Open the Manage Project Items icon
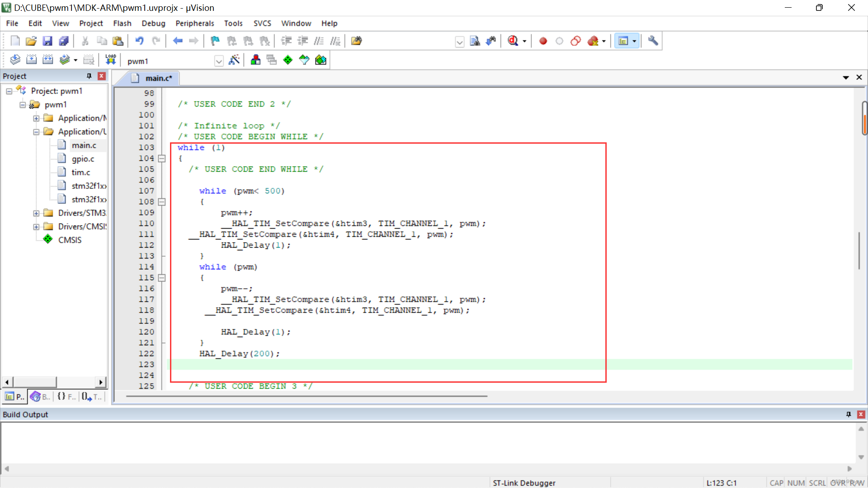This screenshot has height=488, width=868. [255, 60]
